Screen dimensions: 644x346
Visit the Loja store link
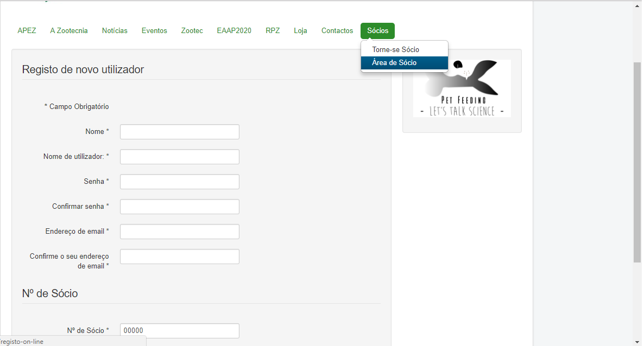pyautogui.click(x=300, y=31)
